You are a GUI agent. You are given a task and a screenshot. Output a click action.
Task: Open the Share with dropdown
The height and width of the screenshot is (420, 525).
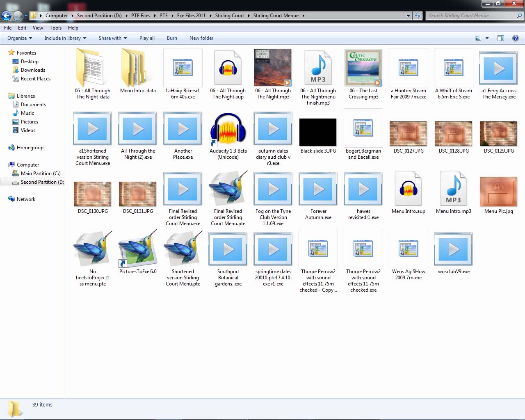(x=112, y=38)
